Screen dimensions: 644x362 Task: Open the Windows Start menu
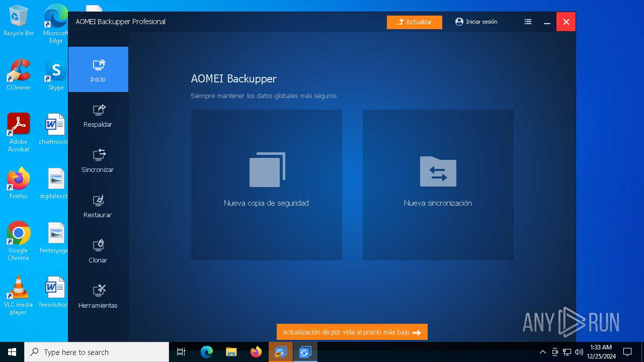pos(12,352)
